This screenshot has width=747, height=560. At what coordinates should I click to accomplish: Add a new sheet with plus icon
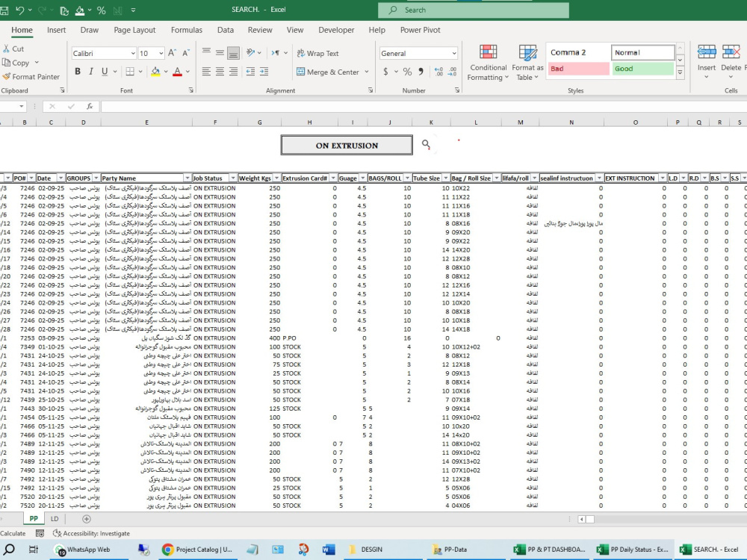tap(86, 519)
